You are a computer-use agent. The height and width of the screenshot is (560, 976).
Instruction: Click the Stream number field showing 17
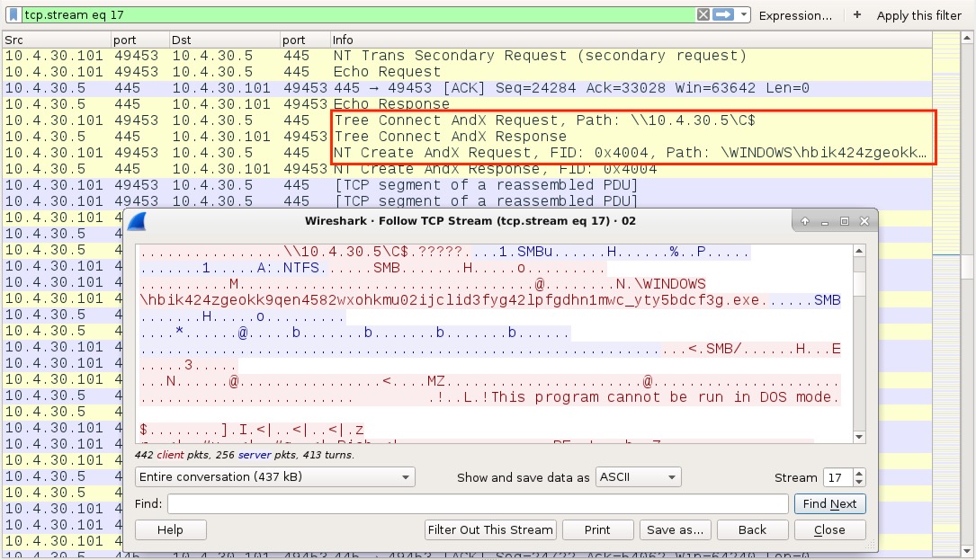click(837, 477)
